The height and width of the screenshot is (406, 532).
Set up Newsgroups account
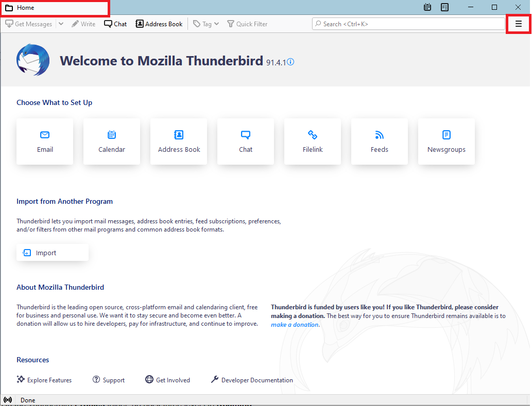(447, 142)
